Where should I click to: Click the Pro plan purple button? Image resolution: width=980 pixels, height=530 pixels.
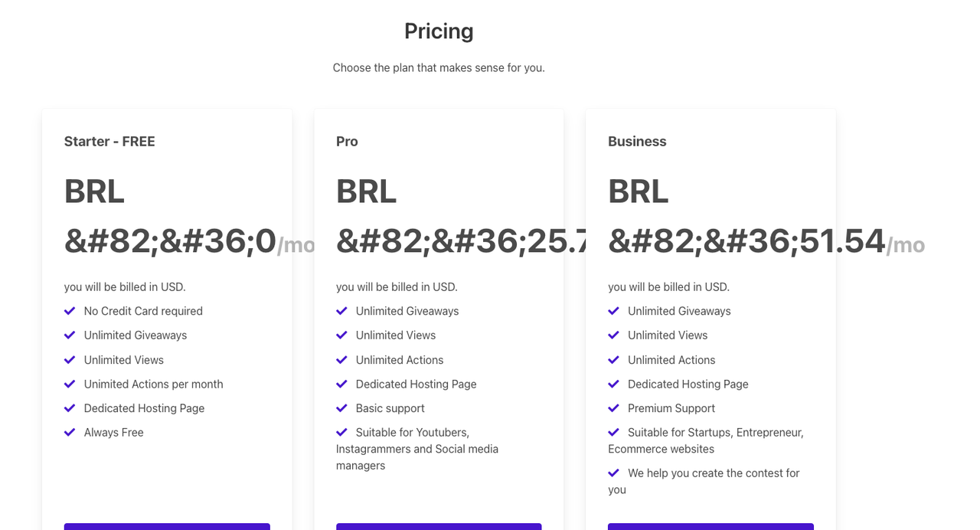coord(439,526)
